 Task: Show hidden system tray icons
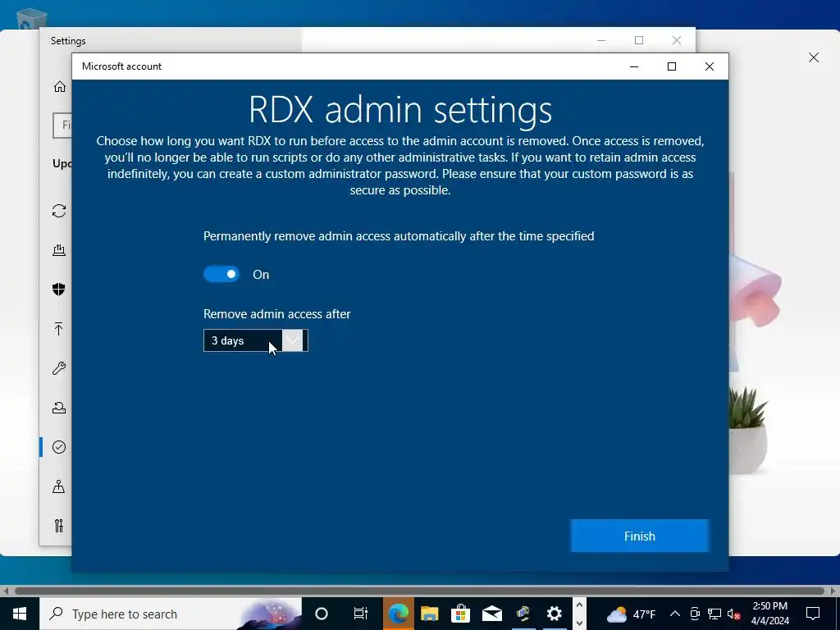tap(675, 614)
